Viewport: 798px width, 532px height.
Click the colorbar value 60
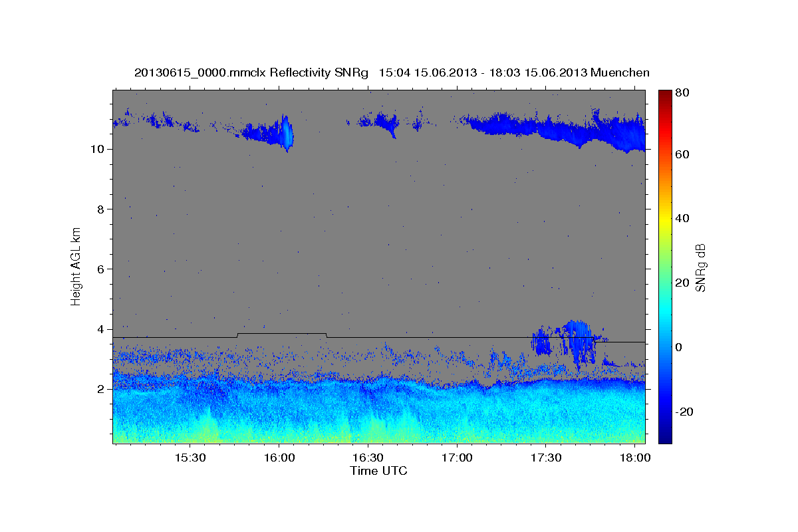(682, 154)
